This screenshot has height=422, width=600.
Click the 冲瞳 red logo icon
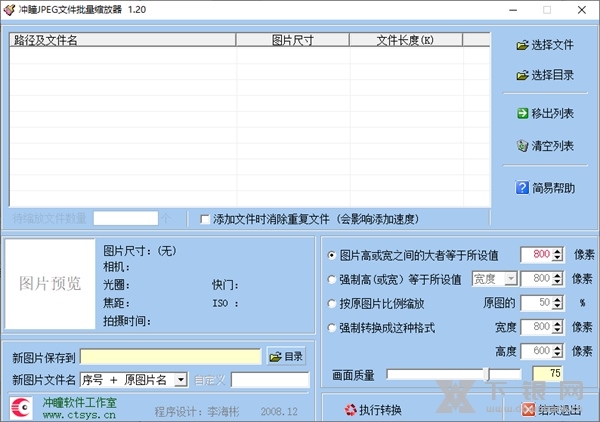(21, 408)
